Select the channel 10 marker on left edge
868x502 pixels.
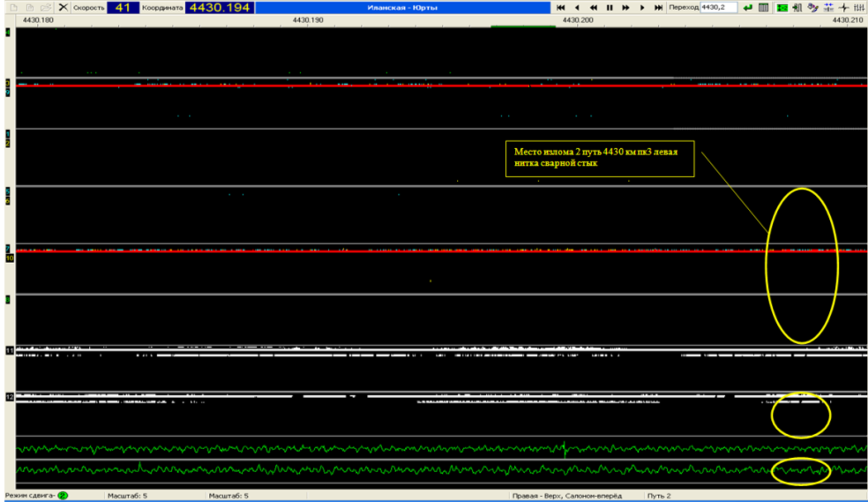10,259
